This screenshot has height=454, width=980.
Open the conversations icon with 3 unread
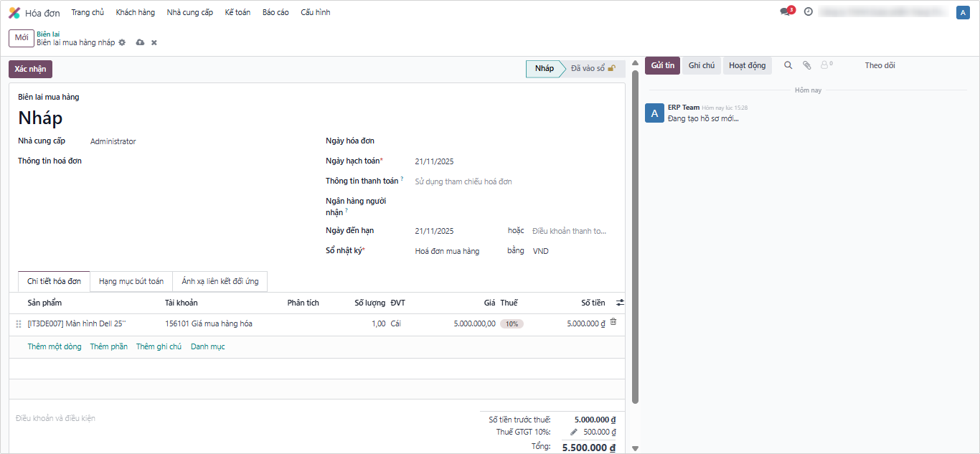click(x=785, y=12)
